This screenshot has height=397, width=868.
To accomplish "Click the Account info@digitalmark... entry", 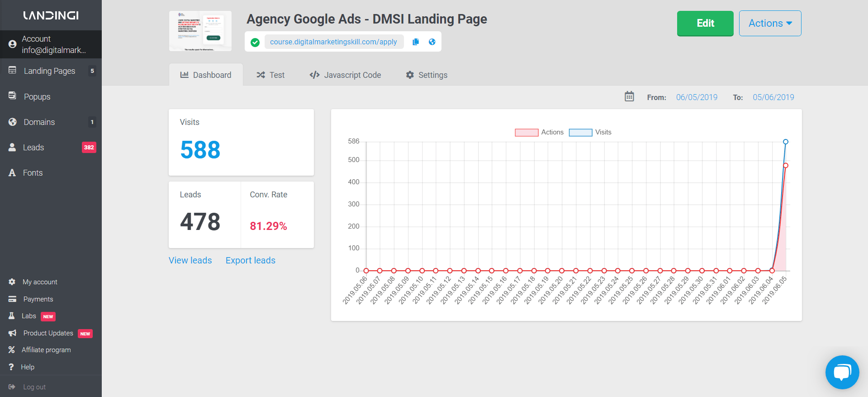I will point(51,44).
